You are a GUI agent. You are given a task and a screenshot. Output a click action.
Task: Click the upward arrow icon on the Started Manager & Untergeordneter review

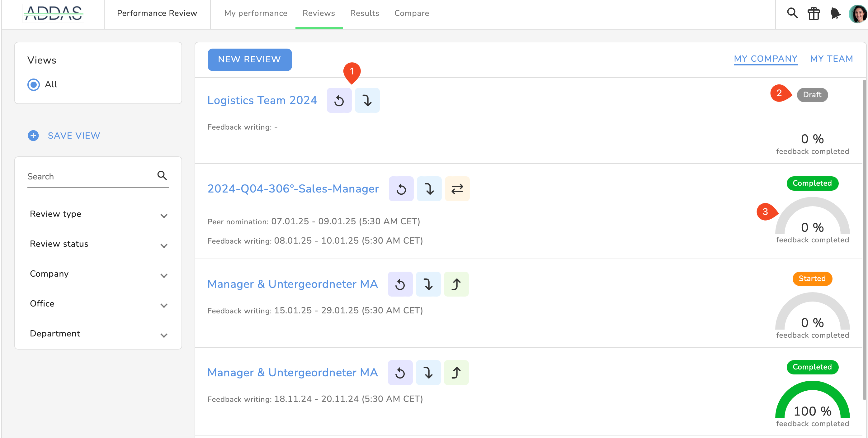pyautogui.click(x=456, y=284)
